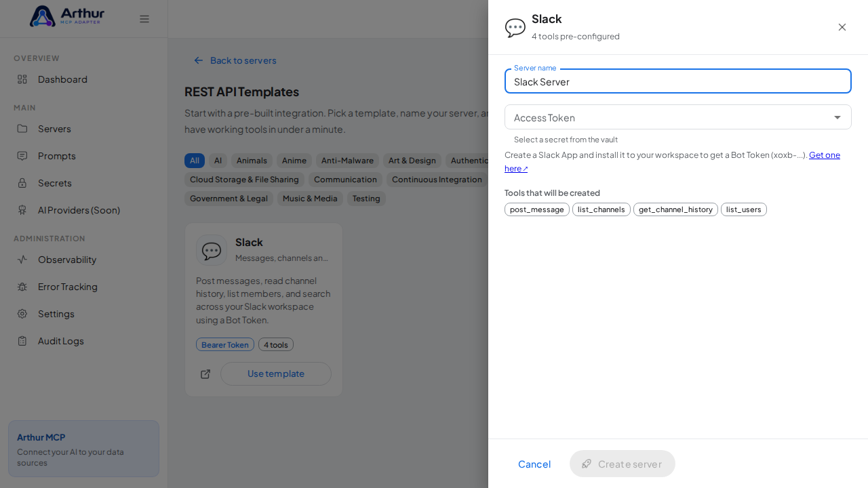
Task: Open the Secrets page
Action: 83,183
